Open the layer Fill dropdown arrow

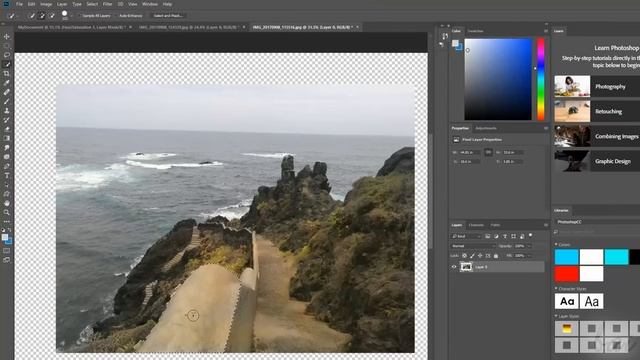(x=529, y=256)
